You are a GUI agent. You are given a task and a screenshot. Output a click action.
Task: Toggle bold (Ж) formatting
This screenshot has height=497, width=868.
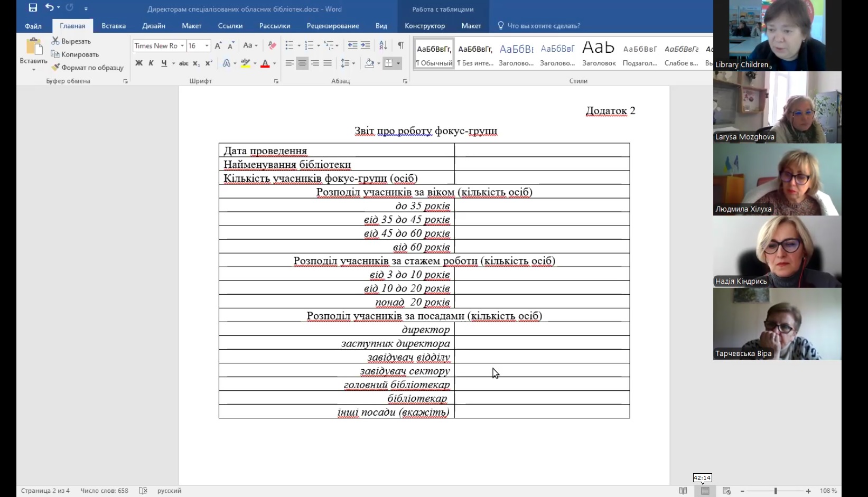(x=139, y=63)
